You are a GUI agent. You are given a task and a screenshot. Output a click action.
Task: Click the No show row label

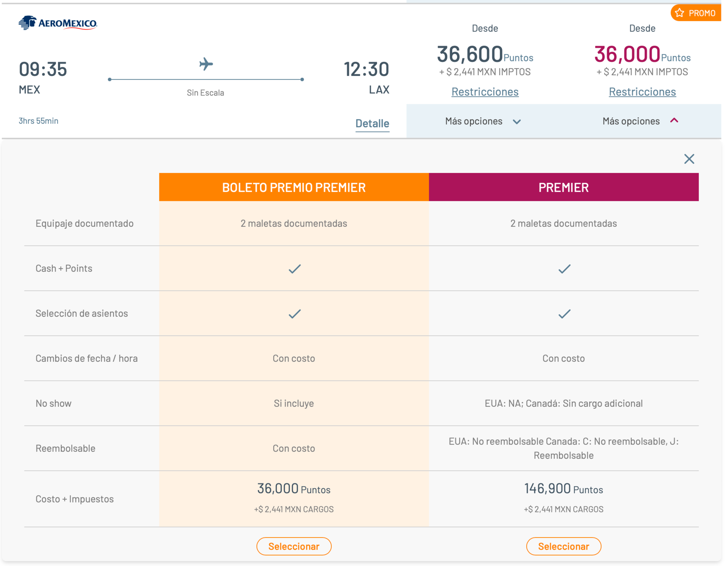tap(53, 403)
